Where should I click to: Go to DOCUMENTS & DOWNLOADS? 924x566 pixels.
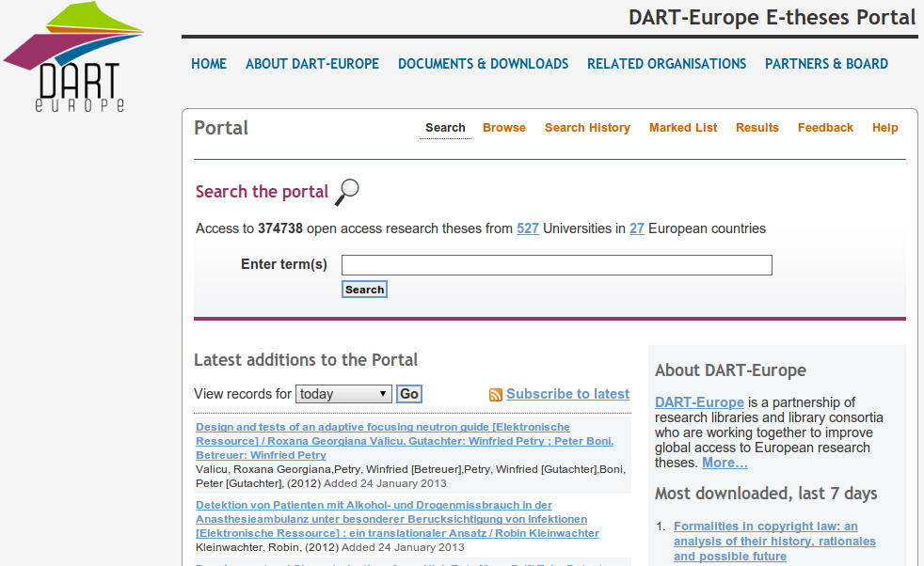coord(484,64)
